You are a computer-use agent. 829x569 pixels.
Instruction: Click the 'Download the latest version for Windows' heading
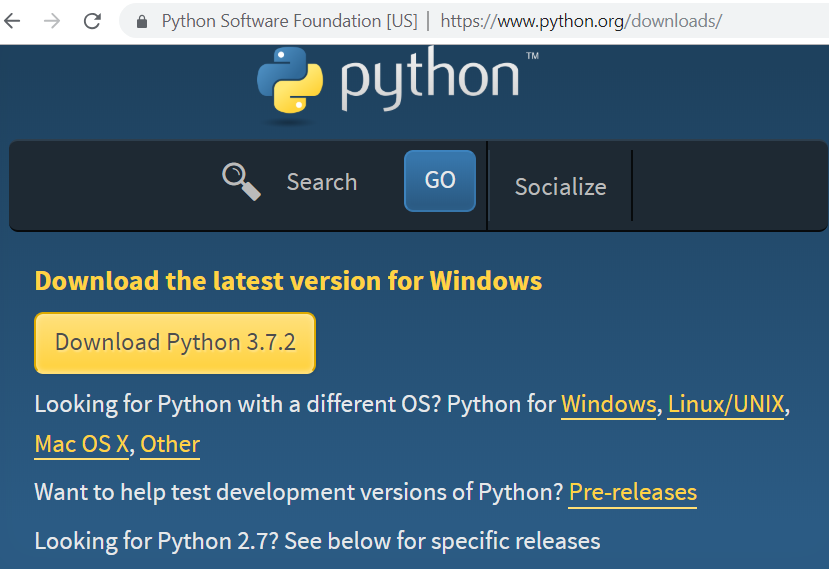click(288, 281)
